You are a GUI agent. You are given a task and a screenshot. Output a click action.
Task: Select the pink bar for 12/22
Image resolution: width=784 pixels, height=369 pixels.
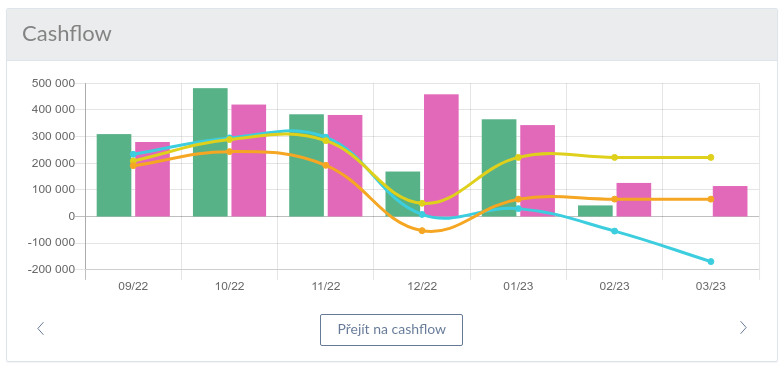coord(441,155)
